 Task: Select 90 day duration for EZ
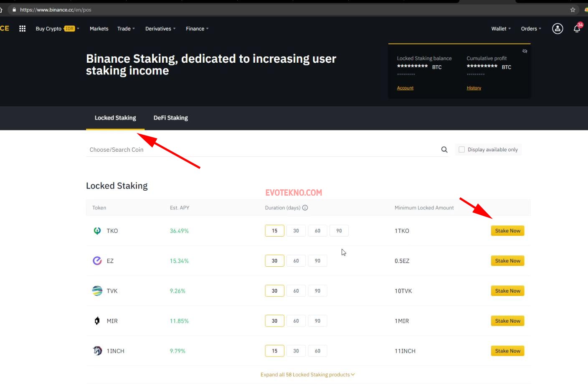point(318,261)
